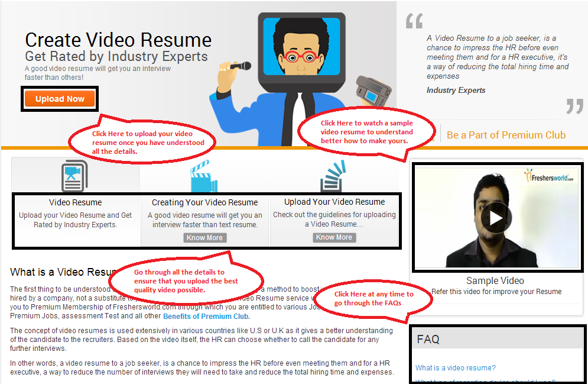Click the Be a Part of Premium Club link
Viewport: 588px width, 384px height.
click(x=506, y=135)
